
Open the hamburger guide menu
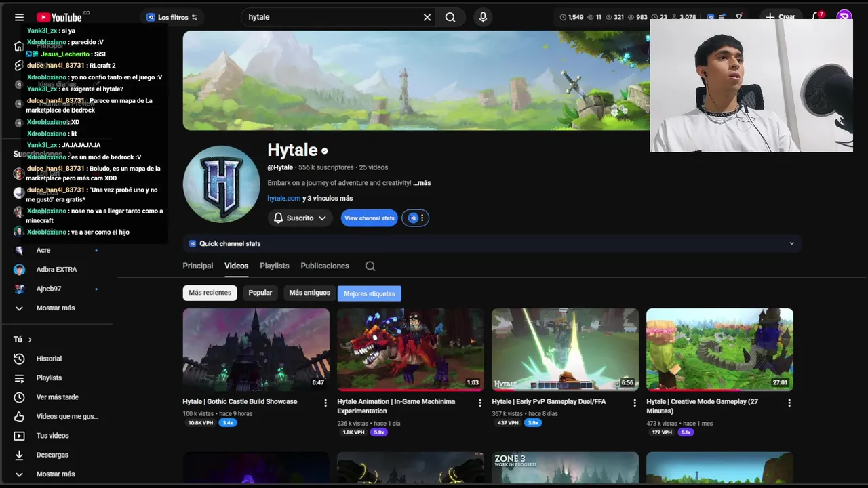tap(19, 17)
